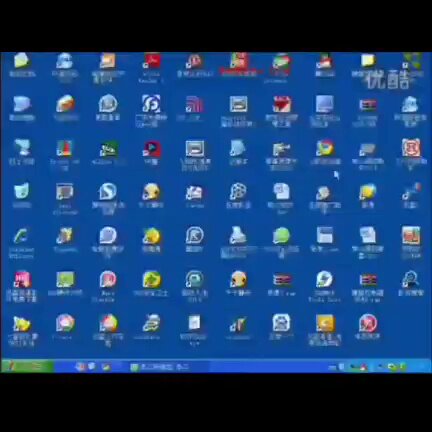Open the red circular icon in bottom row

(x=368, y=323)
